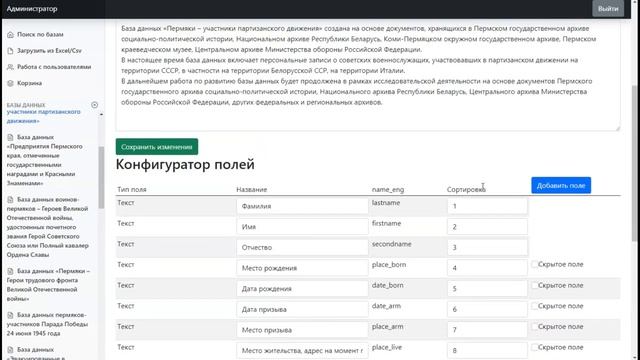Viewport: 640px width, 360px height.
Task: Click the database description text area
Action: click(368, 76)
